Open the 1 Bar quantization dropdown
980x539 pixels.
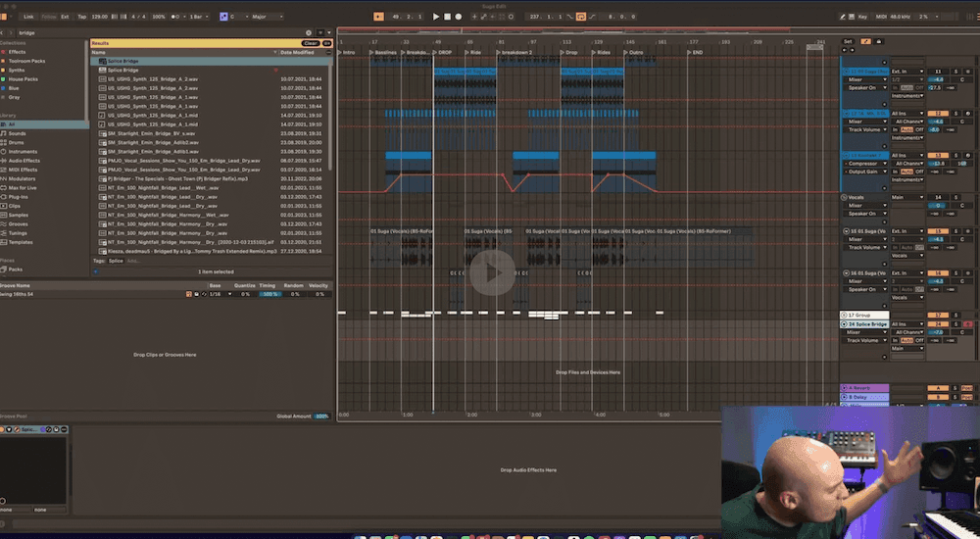198,17
